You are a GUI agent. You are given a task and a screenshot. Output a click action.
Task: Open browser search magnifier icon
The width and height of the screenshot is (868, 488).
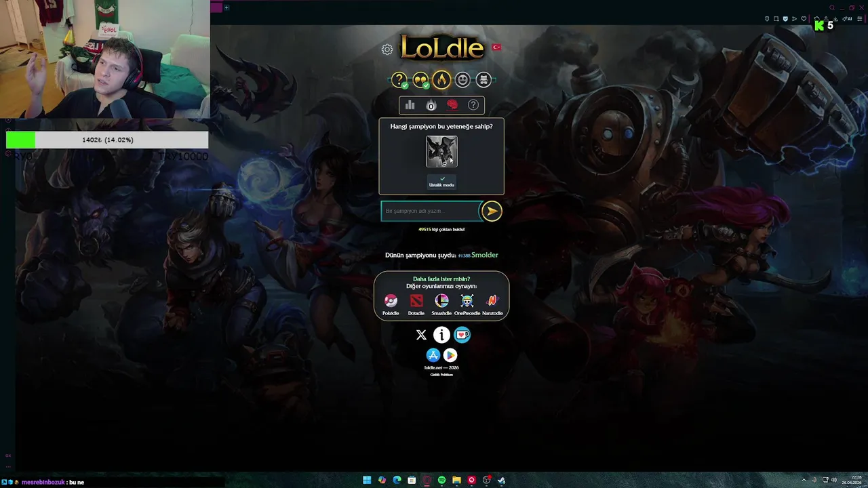click(x=832, y=7)
